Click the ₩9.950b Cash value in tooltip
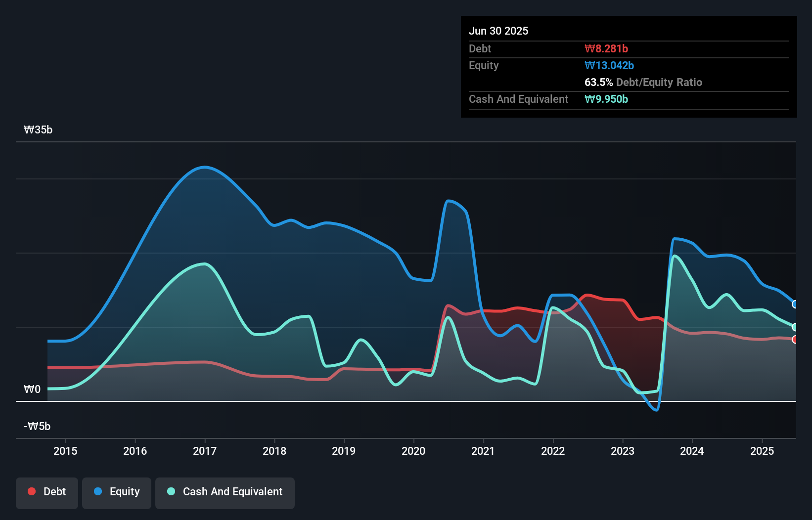This screenshot has width=812, height=520. [x=606, y=99]
